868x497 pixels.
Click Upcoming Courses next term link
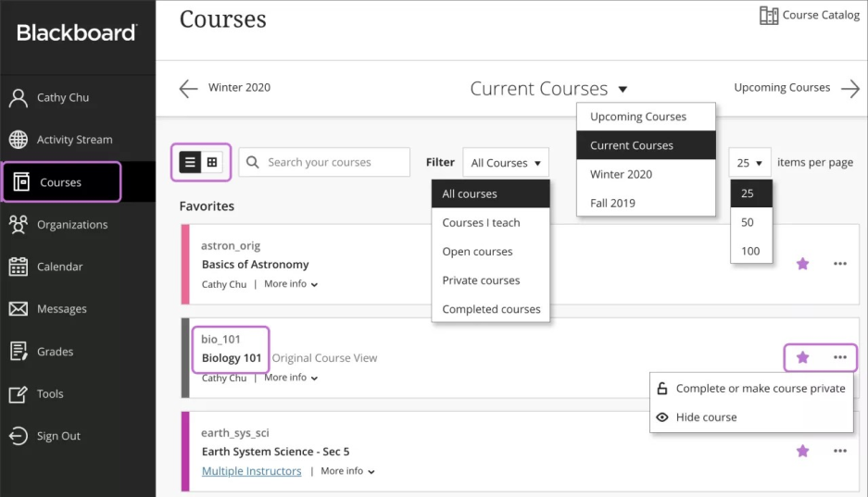coord(782,87)
